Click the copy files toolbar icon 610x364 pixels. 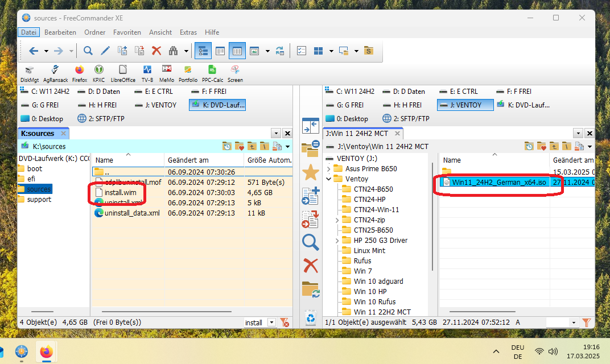122,51
